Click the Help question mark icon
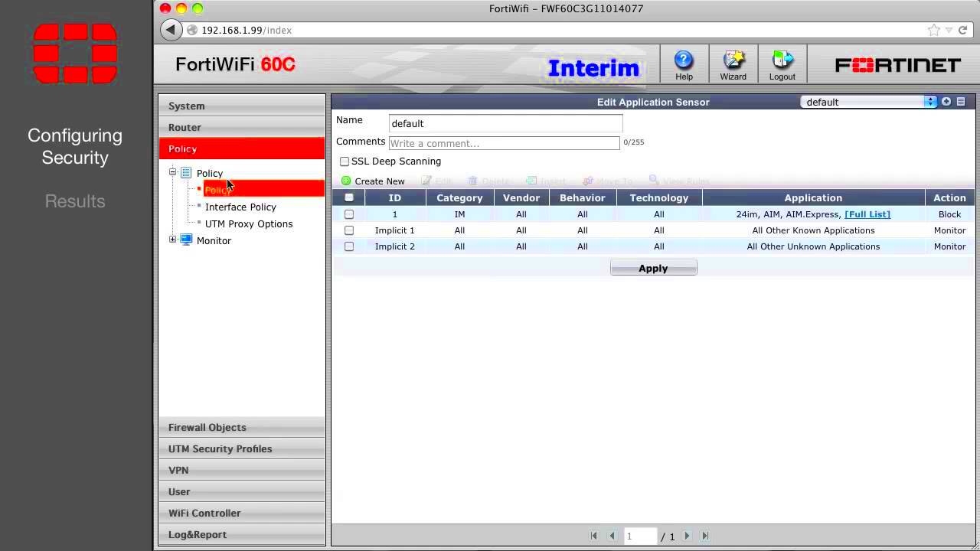Image resolution: width=980 pixels, height=551 pixels. [683, 59]
